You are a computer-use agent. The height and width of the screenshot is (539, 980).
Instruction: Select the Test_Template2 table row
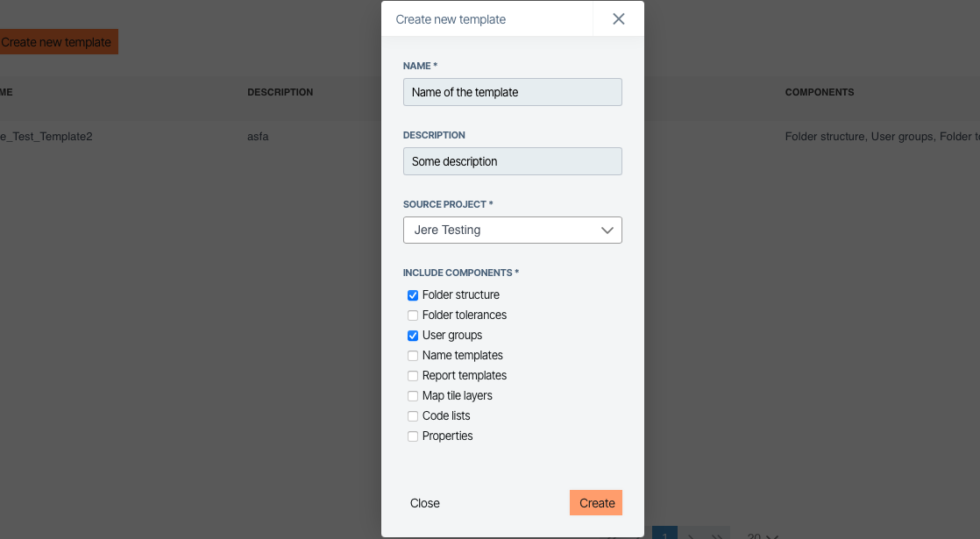coord(46,137)
